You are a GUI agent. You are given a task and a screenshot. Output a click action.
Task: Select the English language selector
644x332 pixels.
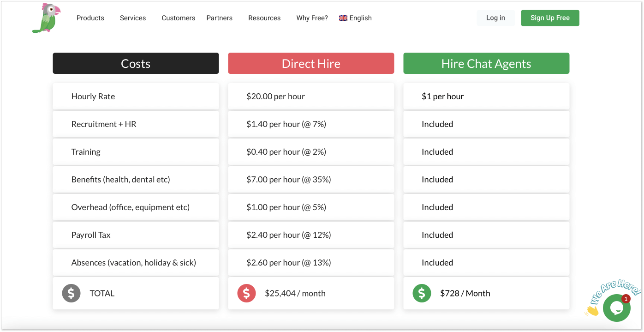pos(360,18)
